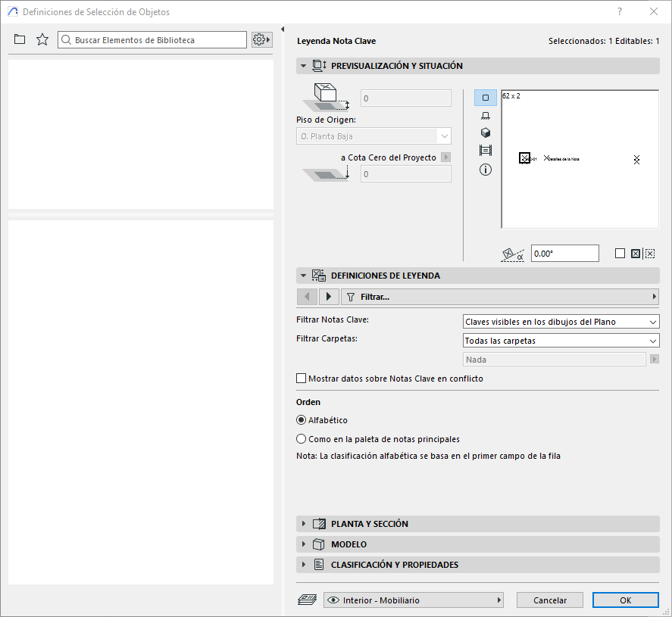Open the Filtrar Carpetas dropdown
This screenshot has width=672, height=617.
(561, 341)
